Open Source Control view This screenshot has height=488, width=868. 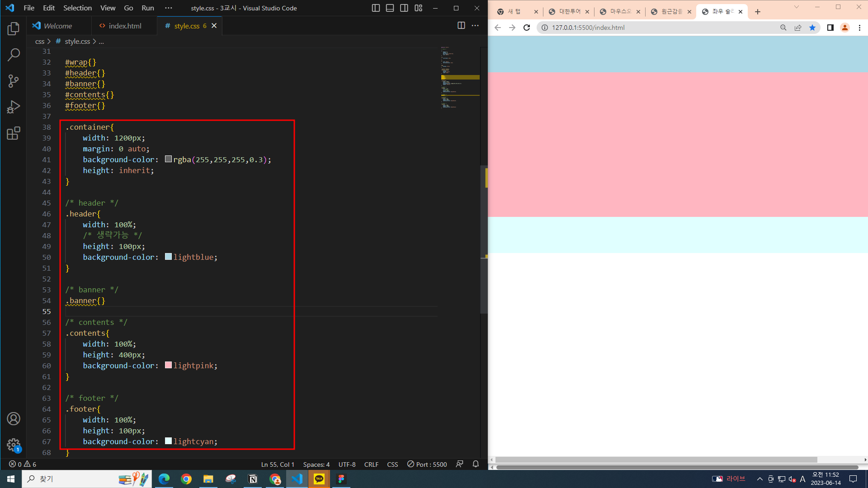14,81
